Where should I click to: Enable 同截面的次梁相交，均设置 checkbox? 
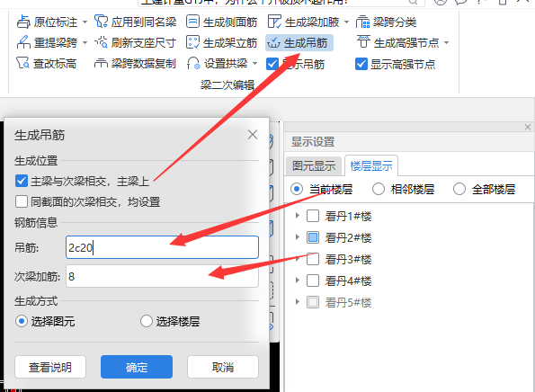(x=22, y=201)
